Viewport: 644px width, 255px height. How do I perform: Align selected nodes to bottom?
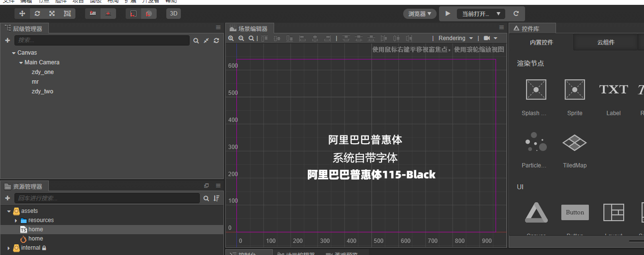click(x=290, y=38)
